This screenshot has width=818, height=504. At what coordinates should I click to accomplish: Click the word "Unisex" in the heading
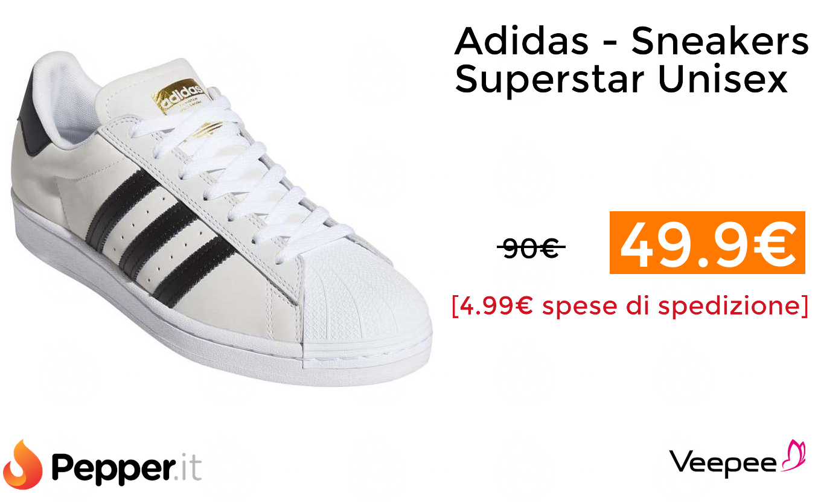[x=723, y=80]
